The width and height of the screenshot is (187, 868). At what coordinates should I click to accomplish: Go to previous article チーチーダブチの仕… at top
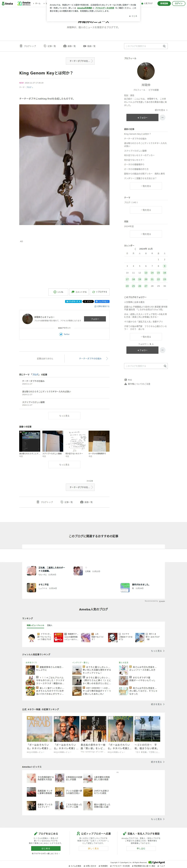[80, 61]
